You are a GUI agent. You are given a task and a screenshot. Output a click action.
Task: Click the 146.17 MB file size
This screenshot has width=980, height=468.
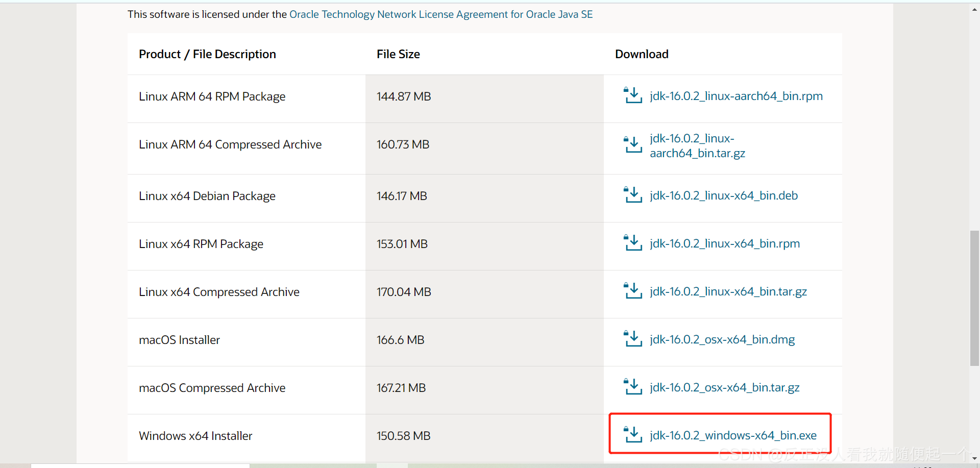click(x=402, y=196)
